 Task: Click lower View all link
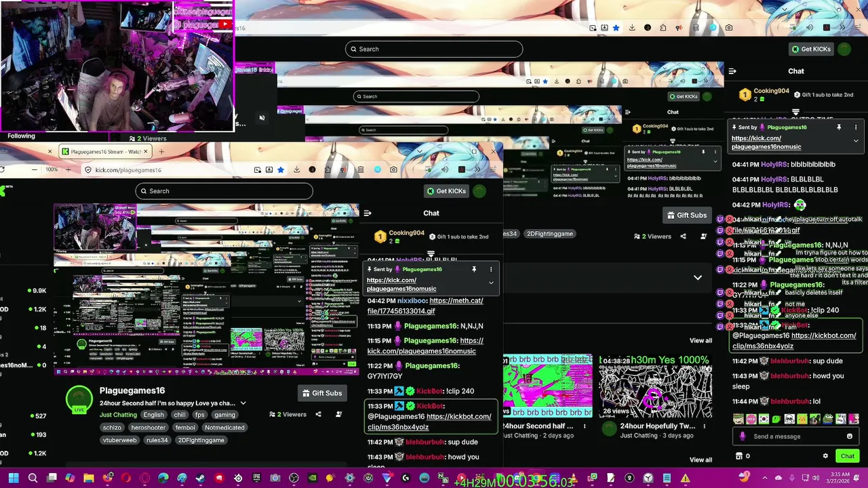701,460
